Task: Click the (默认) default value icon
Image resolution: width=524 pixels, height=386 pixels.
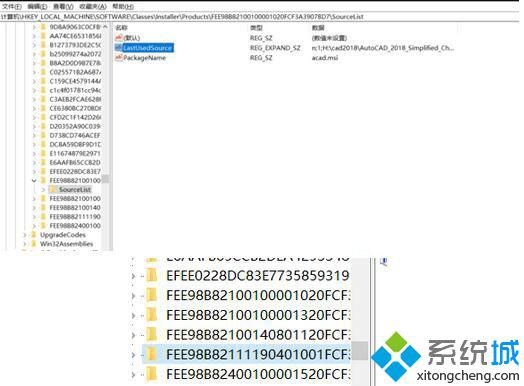Action: point(118,38)
